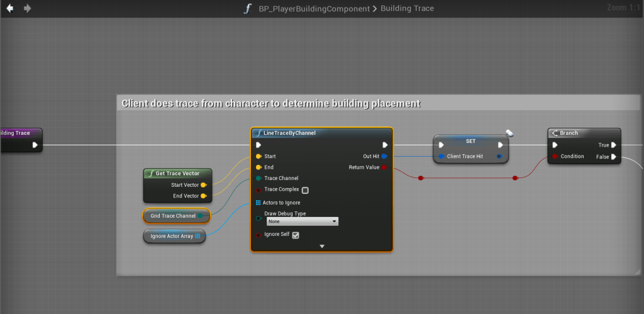
Task: Select the comment box title about client trace
Action: coord(271,104)
